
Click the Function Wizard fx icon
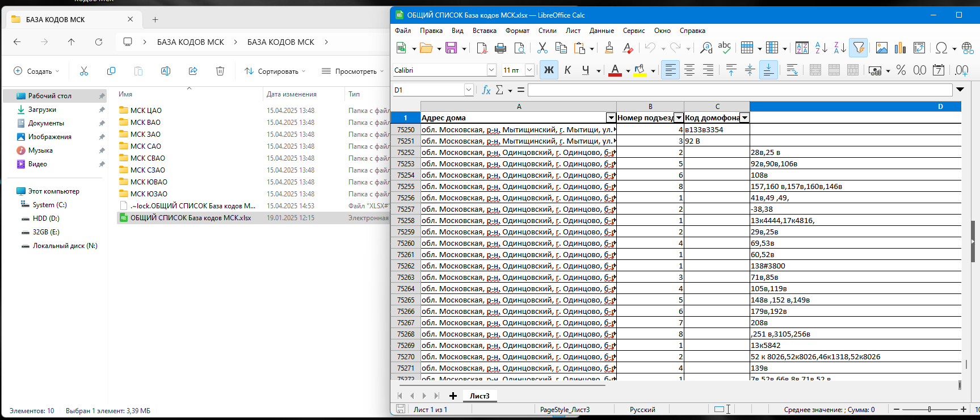(x=486, y=90)
